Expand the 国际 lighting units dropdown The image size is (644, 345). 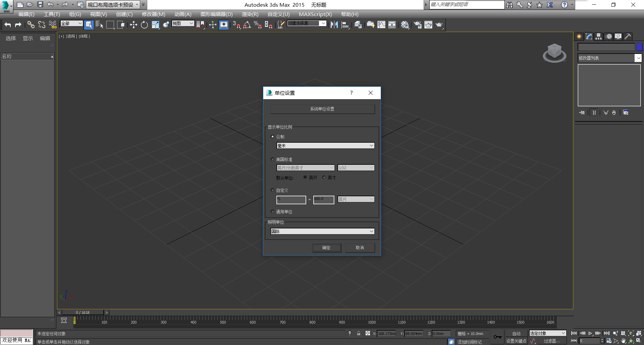tap(322, 231)
